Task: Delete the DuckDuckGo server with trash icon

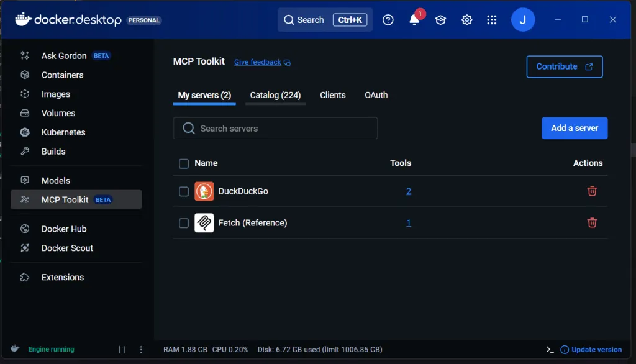Action: point(592,191)
